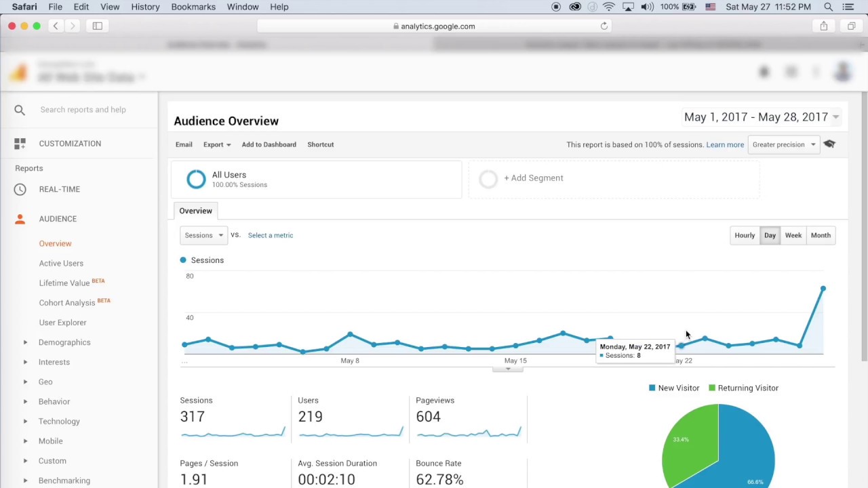
Task: Expand the Demographics section
Action: point(25,342)
